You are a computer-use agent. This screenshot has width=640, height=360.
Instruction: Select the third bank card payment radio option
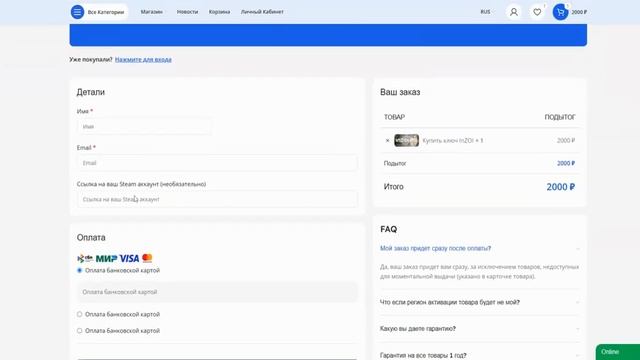[80, 331]
